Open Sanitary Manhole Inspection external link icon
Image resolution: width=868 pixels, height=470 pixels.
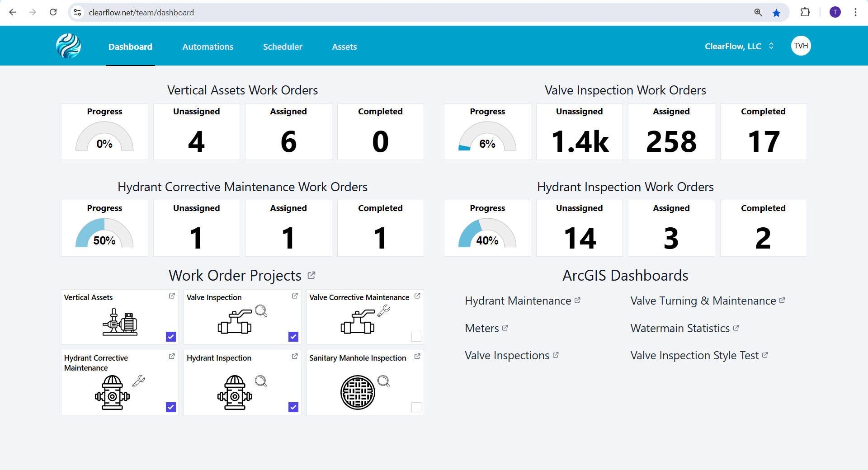tap(417, 356)
